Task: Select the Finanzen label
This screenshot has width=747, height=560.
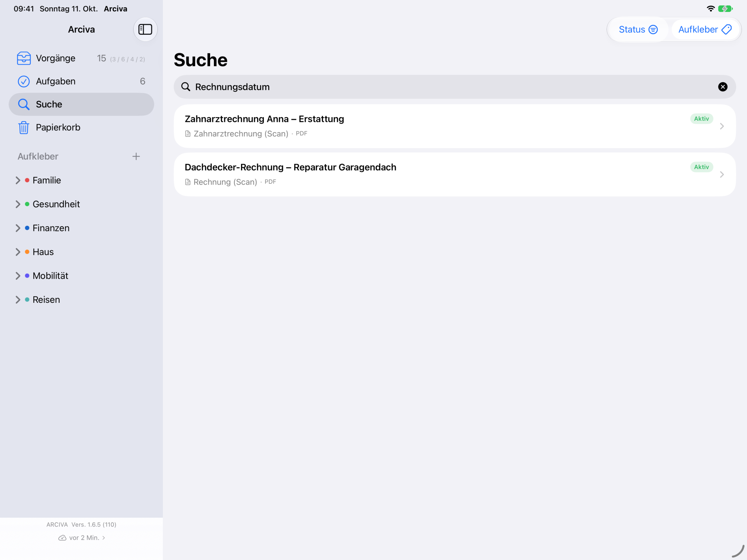Action: point(51,228)
